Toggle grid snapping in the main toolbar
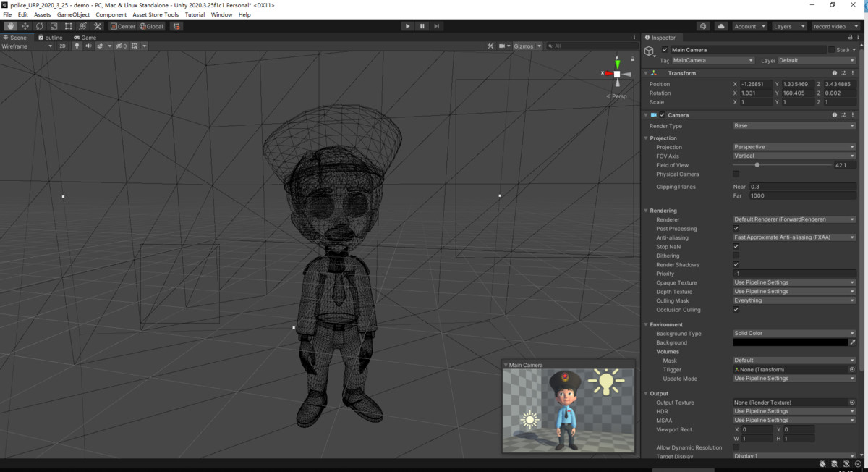Viewport: 868px width, 472px height. pyautogui.click(x=176, y=26)
